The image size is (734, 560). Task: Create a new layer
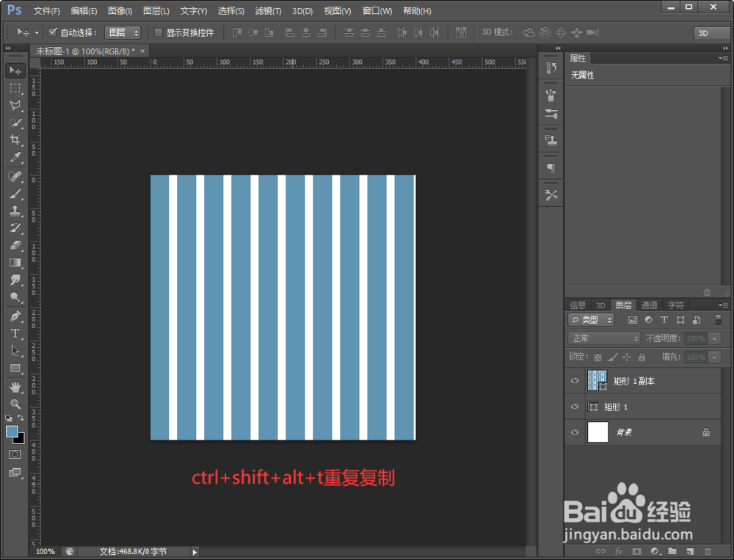click(690, 551)
